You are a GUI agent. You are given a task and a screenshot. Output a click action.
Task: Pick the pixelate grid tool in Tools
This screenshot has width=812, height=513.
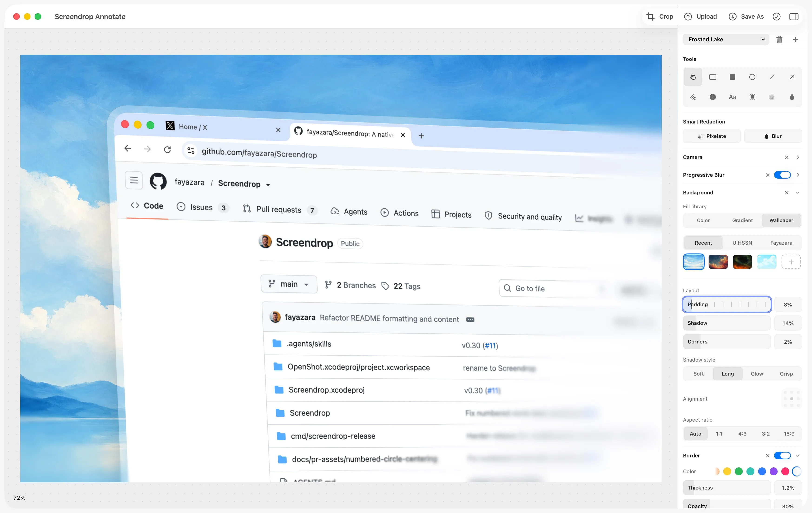point(772,97)
